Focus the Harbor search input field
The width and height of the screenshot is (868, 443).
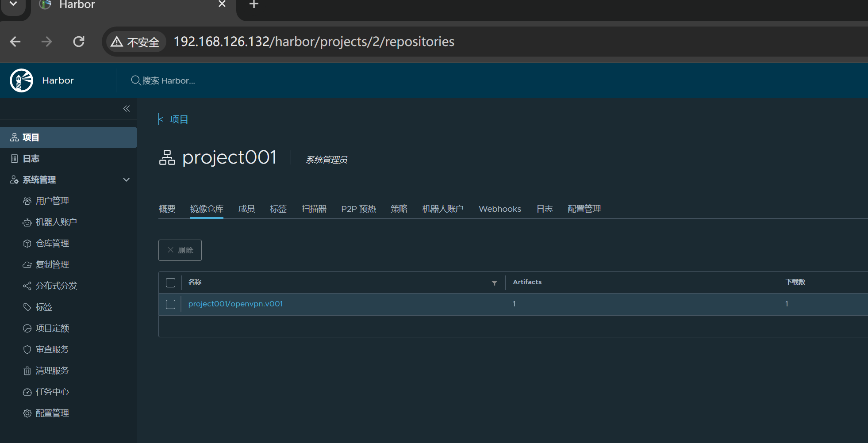click(177, 80)
